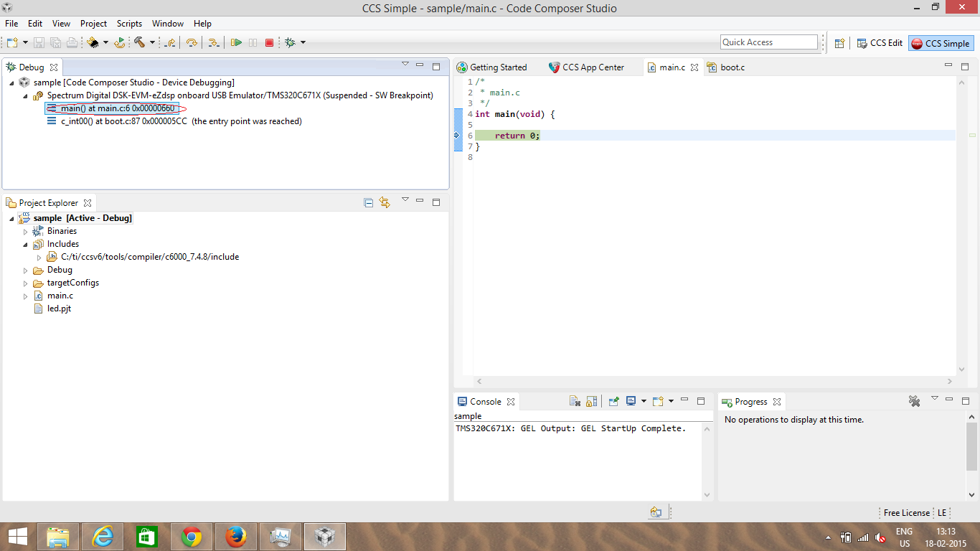Toggle Link with Editor in Project Explorer
Screen dimensions: 980x551
tap(385, 203)
